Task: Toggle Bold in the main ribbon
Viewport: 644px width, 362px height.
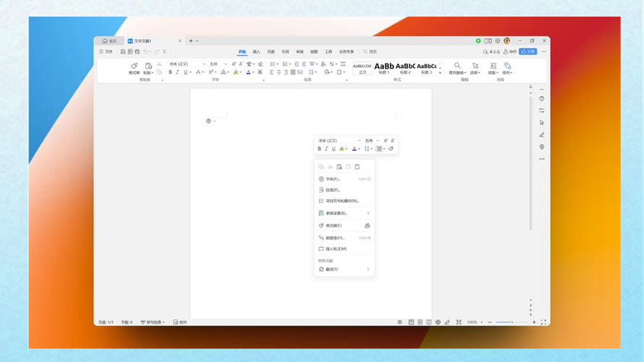Action: click(171, 72)
